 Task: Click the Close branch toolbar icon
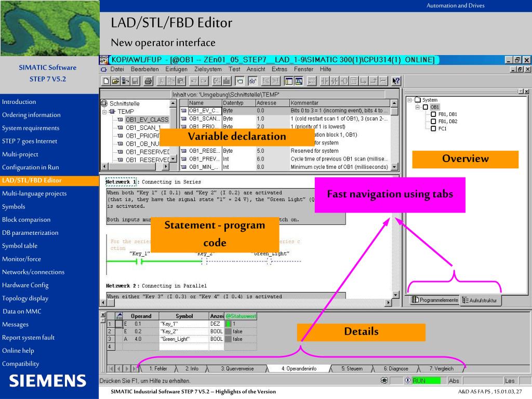(374, 81)
